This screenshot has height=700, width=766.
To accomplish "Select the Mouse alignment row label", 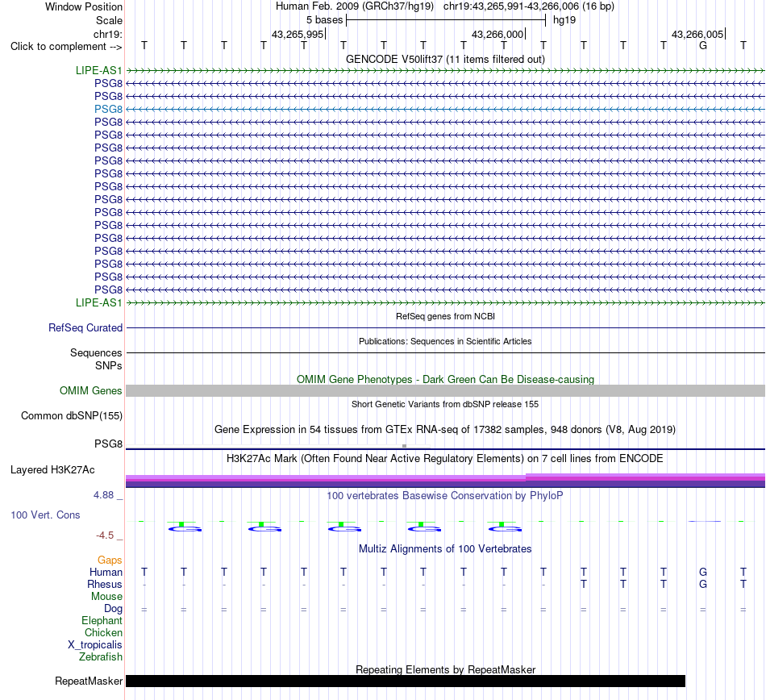I will 106,597.
